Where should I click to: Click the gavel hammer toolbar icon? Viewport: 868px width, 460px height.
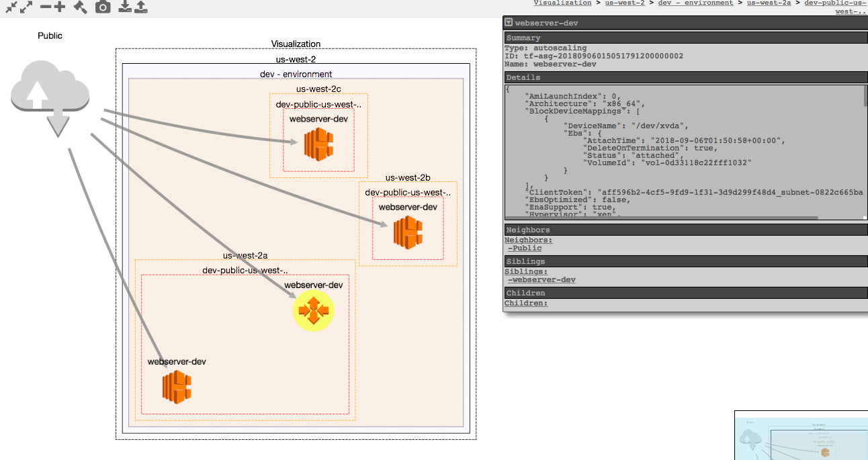[x=80, y=7]
